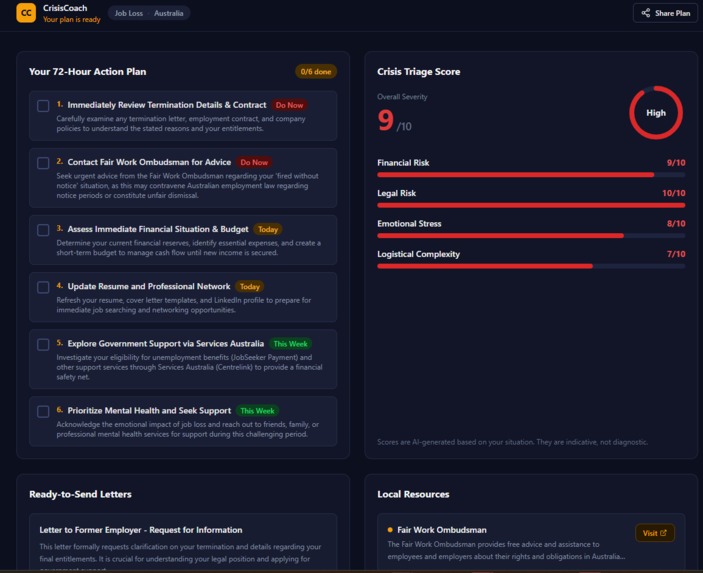
Task: Click the Logistical Complexity progress bar
Action: pyautogui.click(x=531, y=266)
